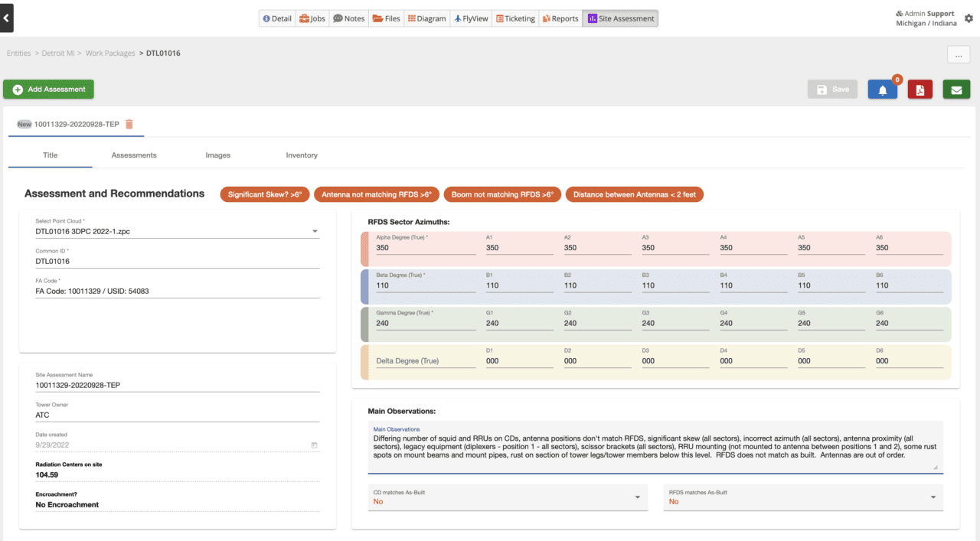This screenshot has width=980, height=541.
Task: Open the Inventory tab
Action: click(x=301, y=155)
